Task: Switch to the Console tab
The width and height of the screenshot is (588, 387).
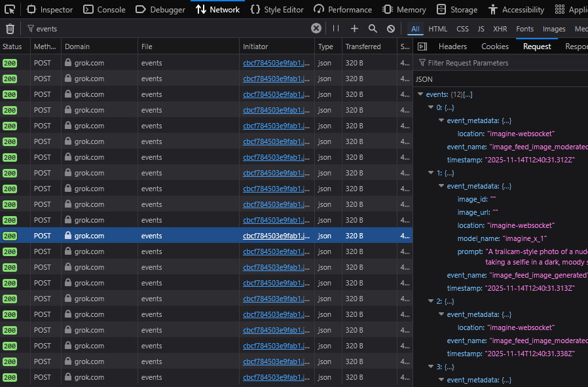Action: click(x=104, y=10)
